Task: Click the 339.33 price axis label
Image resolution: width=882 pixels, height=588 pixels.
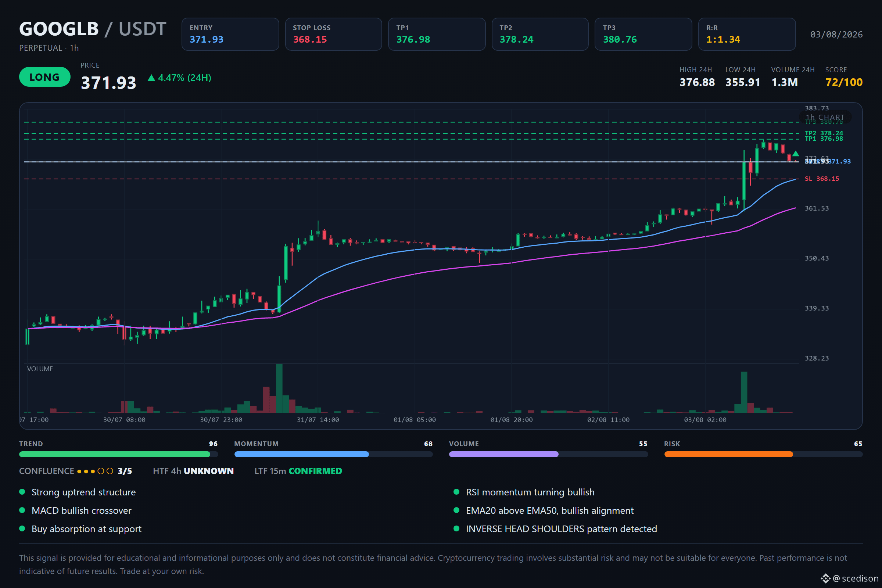Action: [817, 308]
